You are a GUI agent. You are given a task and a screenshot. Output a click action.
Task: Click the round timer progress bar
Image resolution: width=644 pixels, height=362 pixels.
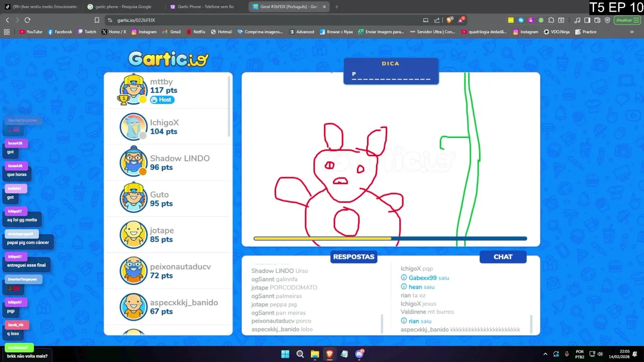tap(390, 238)
